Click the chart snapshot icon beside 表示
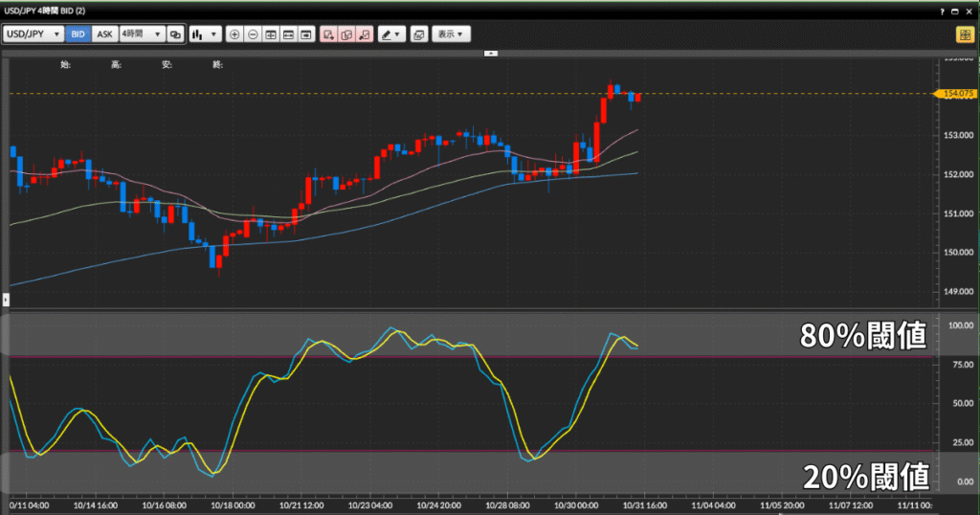Image resolution: width=980 pixels, height=515 pixels. (418, 34)
